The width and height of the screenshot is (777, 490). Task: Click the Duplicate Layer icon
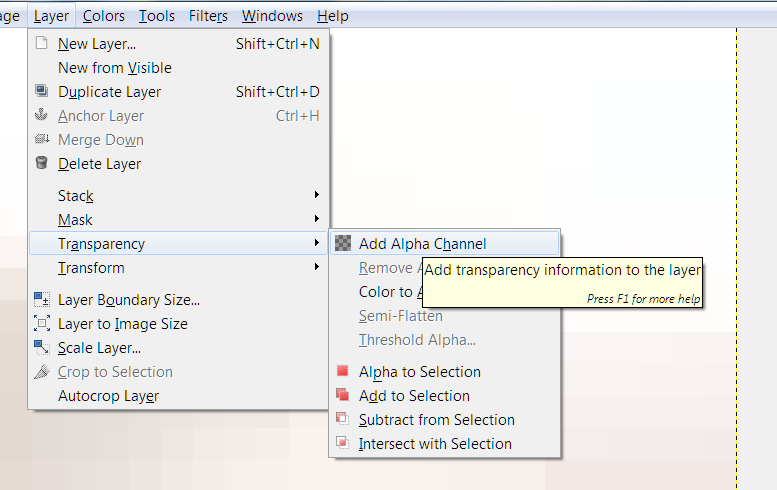click(41, 92)
